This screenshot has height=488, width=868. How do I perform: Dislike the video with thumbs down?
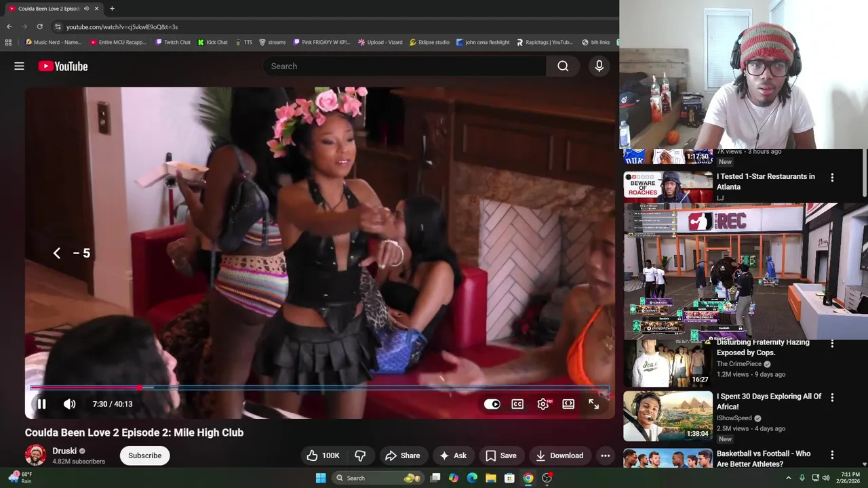pos(361,455)
